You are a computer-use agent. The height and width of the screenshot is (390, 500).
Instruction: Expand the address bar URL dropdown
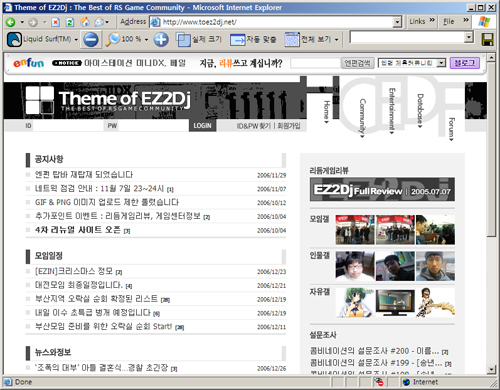click(x=397, y=22)
